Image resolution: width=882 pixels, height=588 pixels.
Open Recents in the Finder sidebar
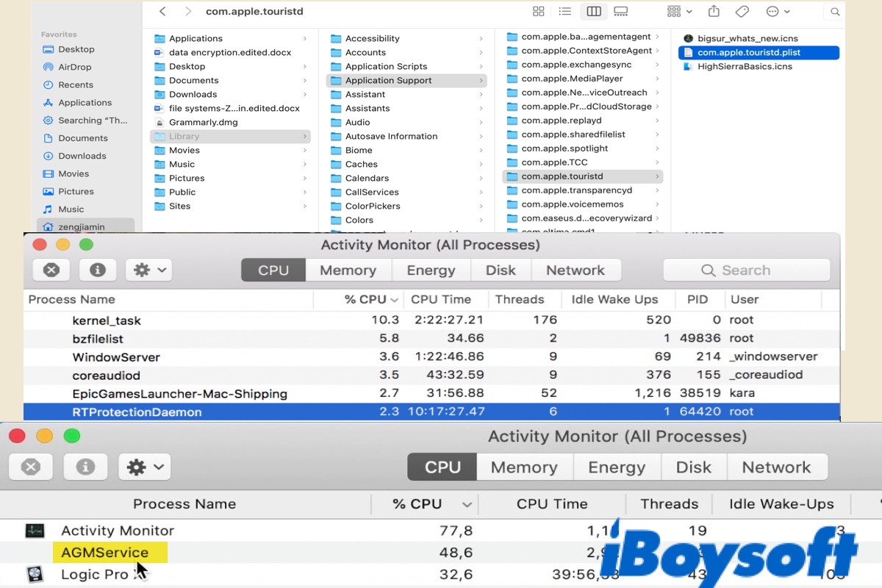(x=76, y=85)
